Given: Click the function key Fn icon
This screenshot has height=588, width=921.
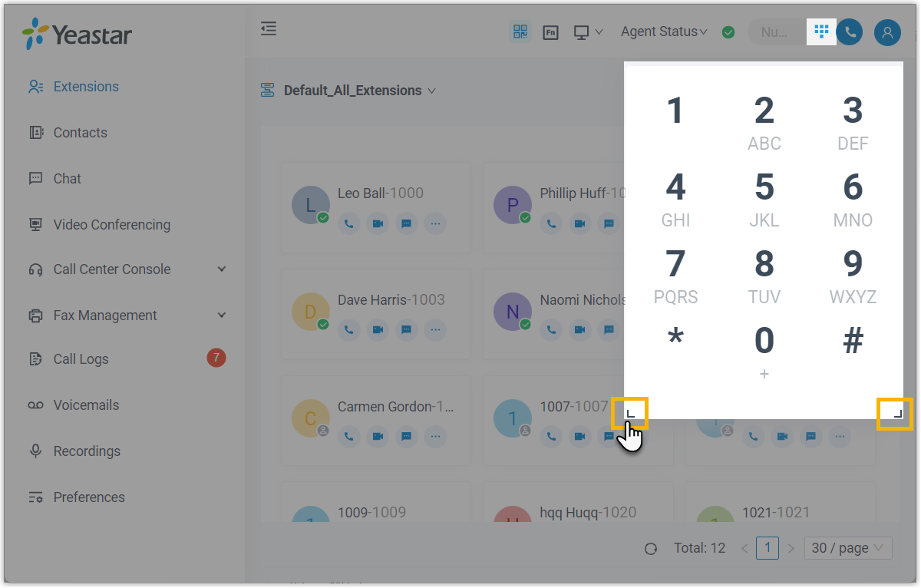Looking at the screenshot, I should click(550, 32).
